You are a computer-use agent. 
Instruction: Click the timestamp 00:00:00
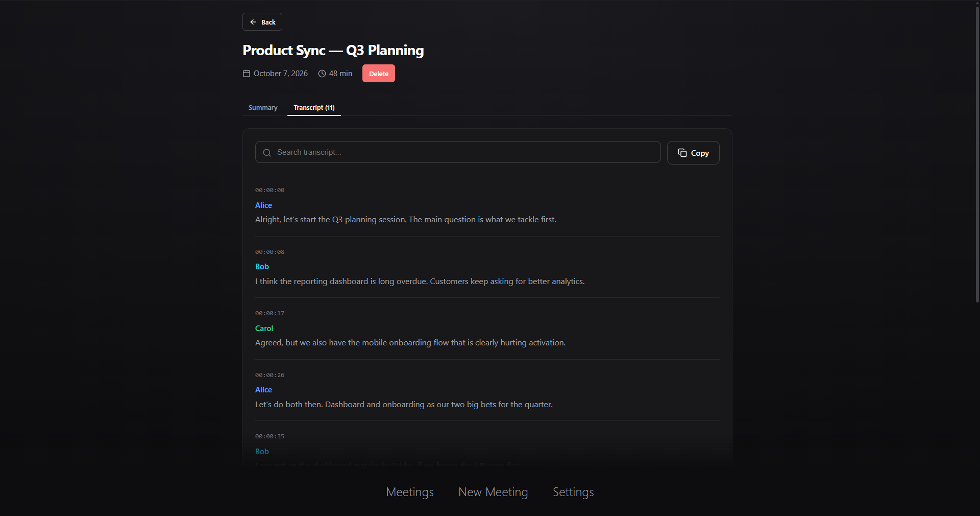pos(269,190)
